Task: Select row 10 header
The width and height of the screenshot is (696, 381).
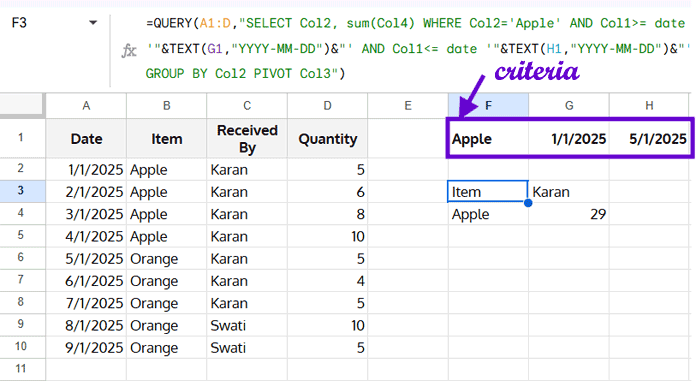Action: [22, 347]
